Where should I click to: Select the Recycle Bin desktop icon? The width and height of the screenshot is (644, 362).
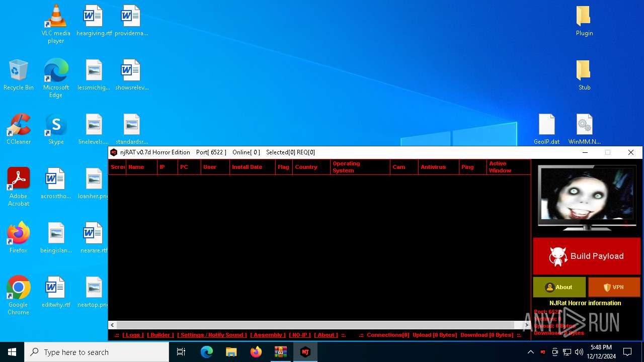tap(19, 75)
